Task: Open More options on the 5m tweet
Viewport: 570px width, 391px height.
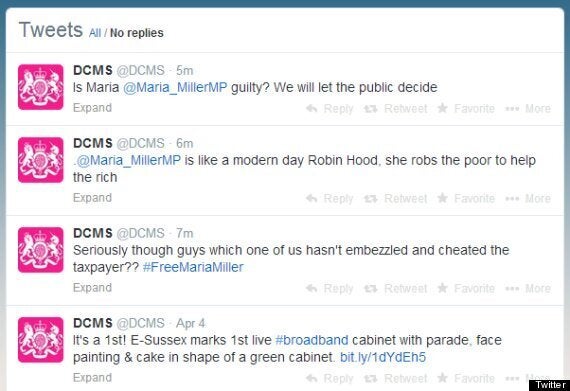Action: [528, 108]
